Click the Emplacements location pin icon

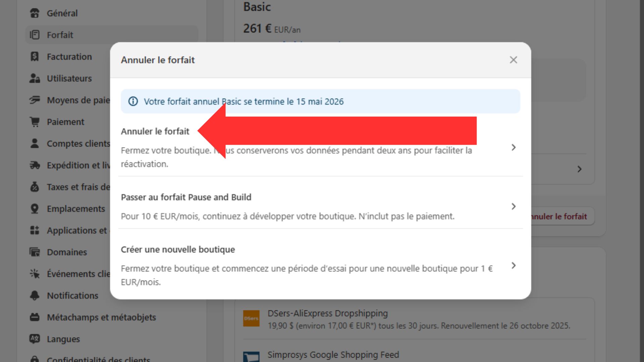tap(35, 208)
